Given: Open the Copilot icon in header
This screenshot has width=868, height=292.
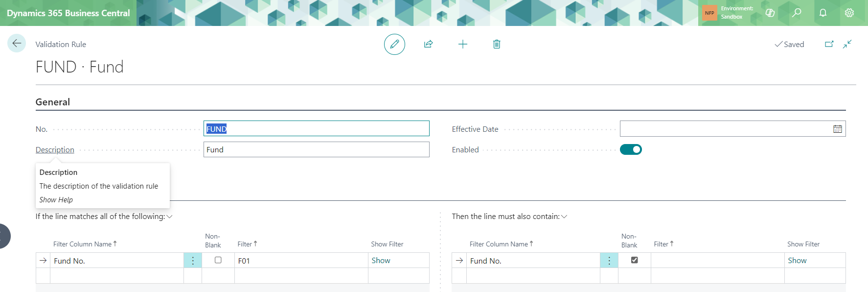Looking at the screenshot, I should (x=770, y=13).
